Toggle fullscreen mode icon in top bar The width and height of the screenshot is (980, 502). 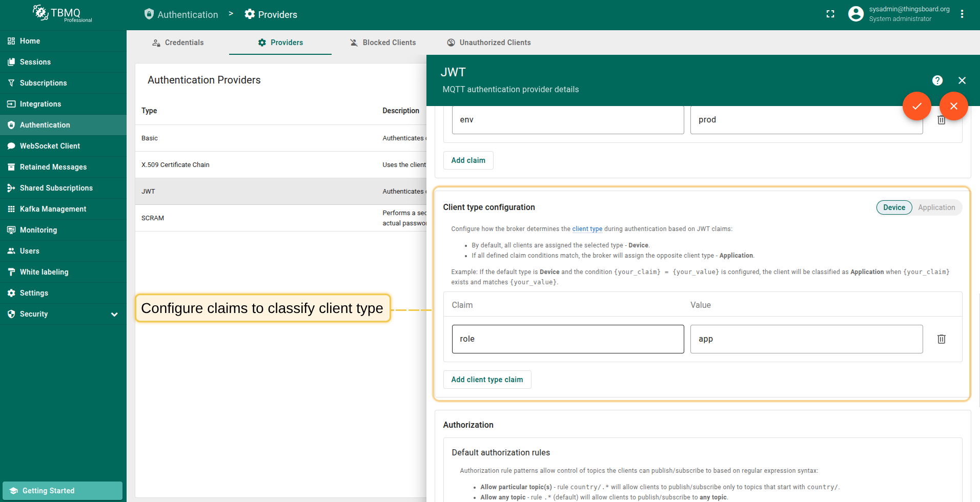click(x=830, y=14)
